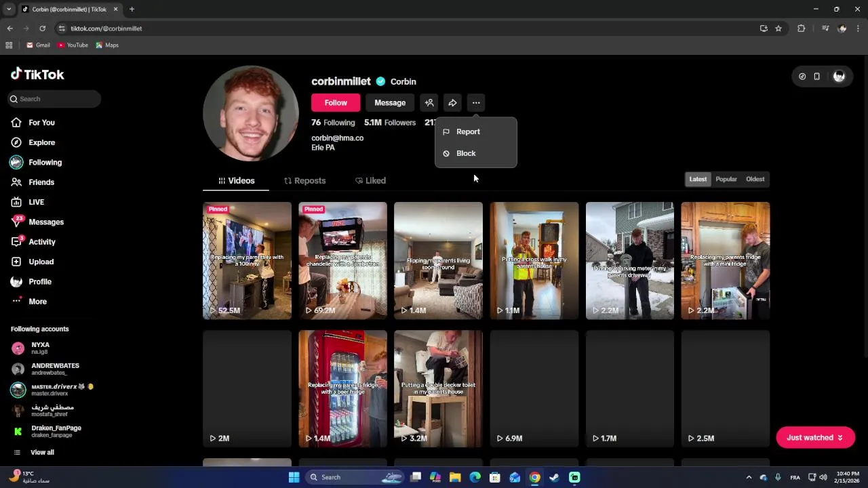
Task: Click the TikTok search field
Action: pos(55,99)
